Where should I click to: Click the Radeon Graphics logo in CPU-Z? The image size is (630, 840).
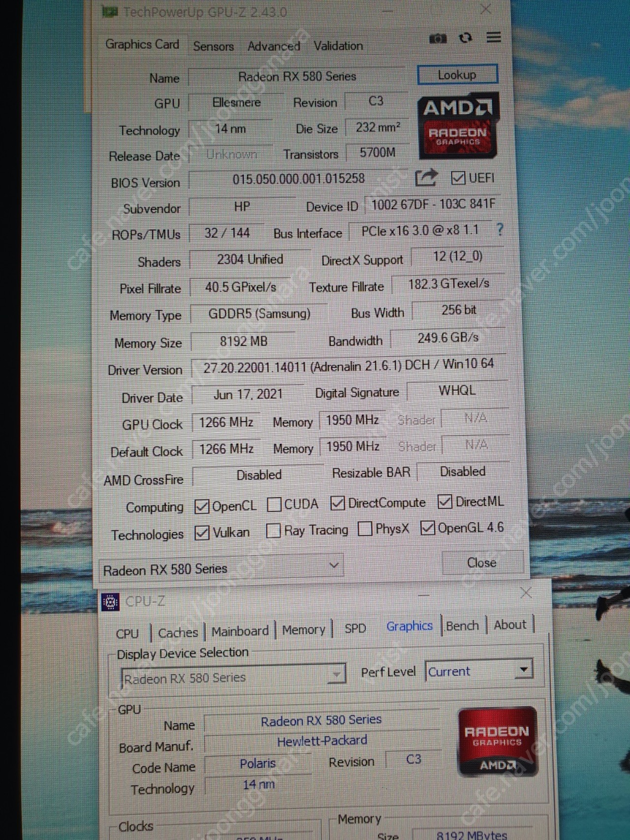coord(497,742)
